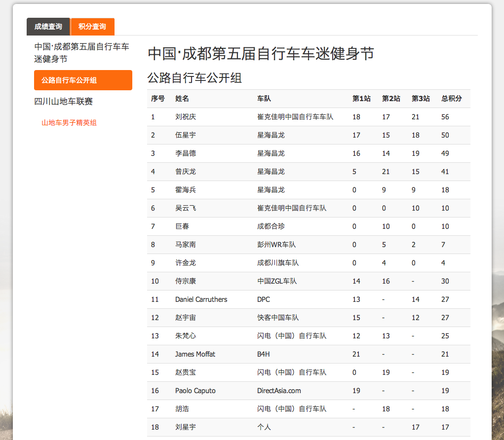Click the 第2站 column header
504x440 pixels.
coord(391,99)
